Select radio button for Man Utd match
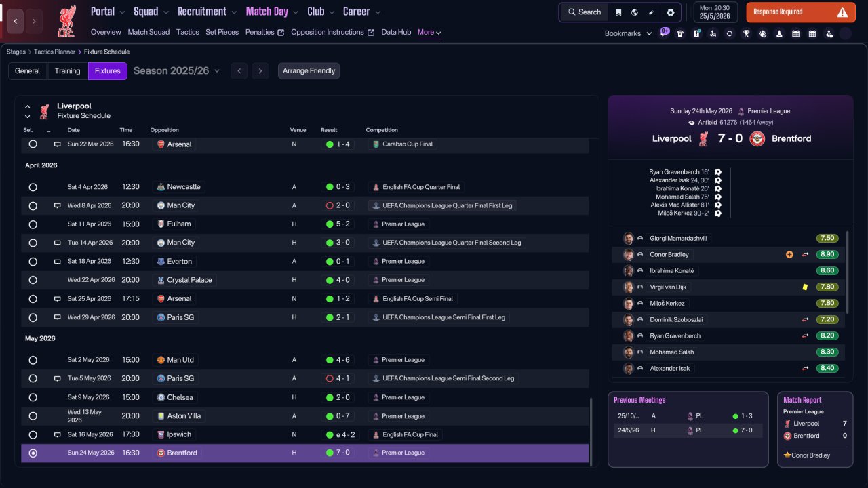This screenshot has height=488, width=868. (x=33, y=360)
